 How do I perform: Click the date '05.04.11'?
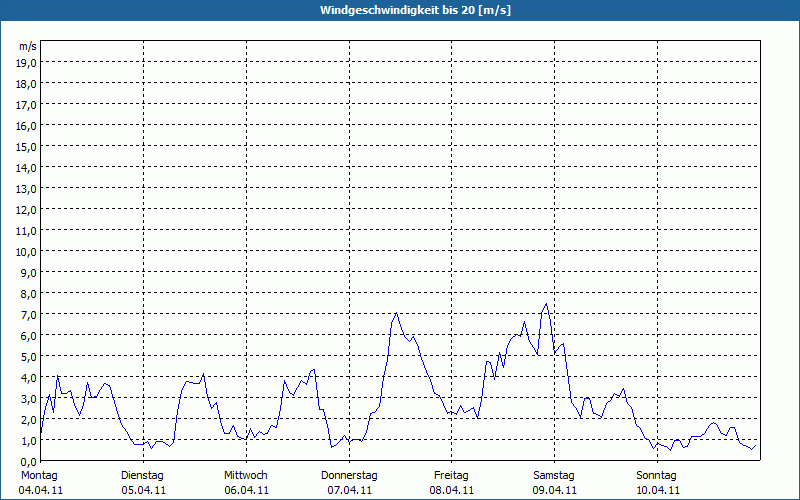[x=143, y=490]
